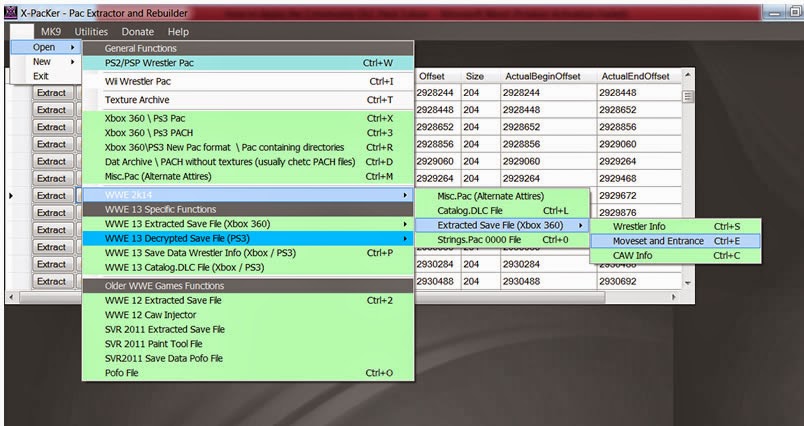Viewport: 804px width, 426px height.
Task: Click the X-PacKer app icon in title bar
Action: tap(10, 12)
